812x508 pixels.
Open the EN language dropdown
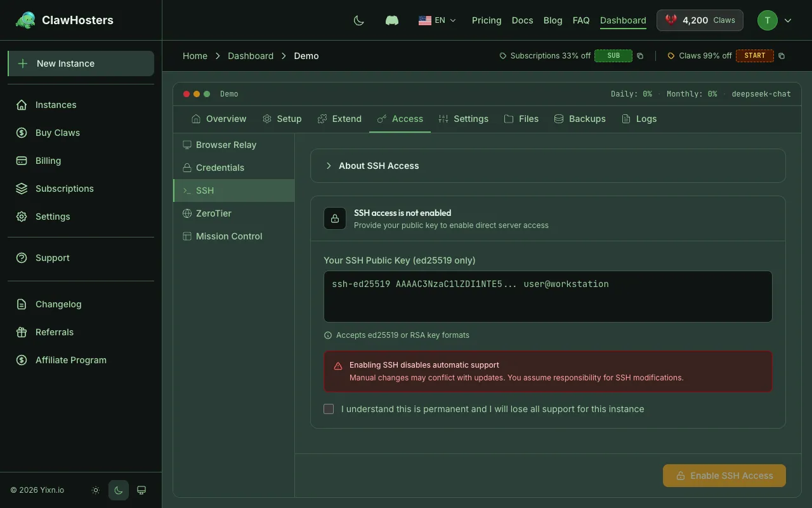click(437, 20)
